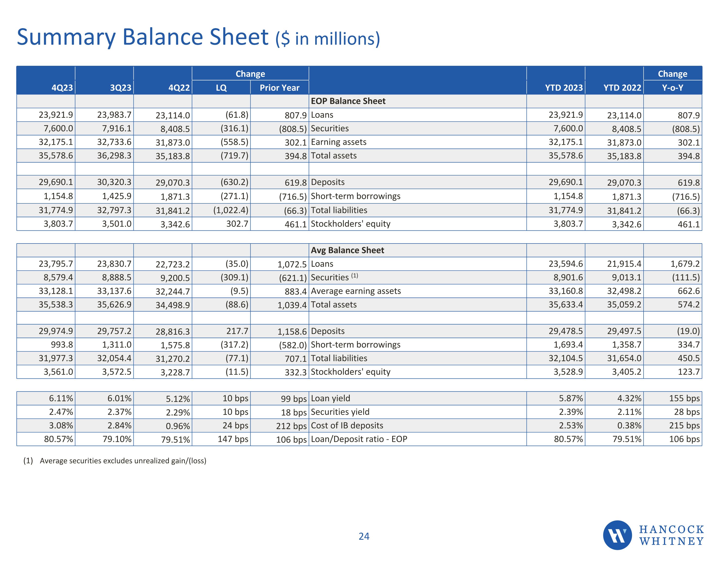This screenshot has height=562, width=728.
Task: Click the Hancock Whitney wordmark text
Action: [x=671, y=535]
